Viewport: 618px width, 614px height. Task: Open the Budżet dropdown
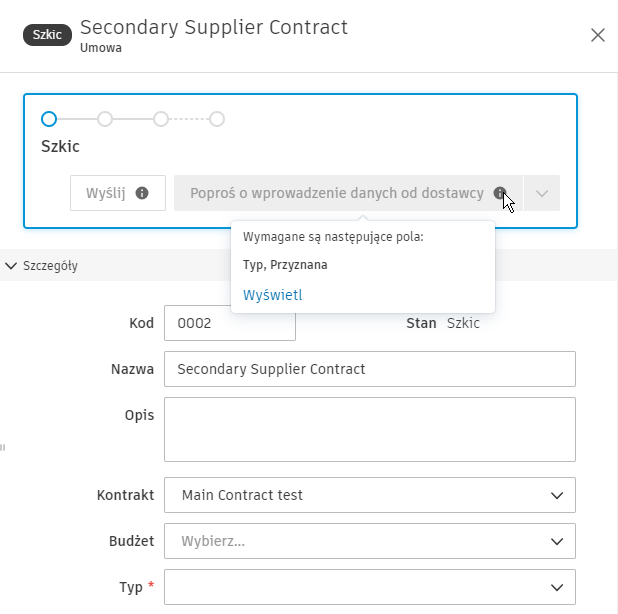point(369,541)
